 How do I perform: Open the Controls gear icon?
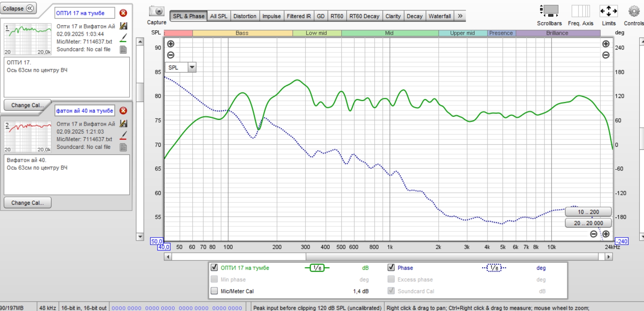(634, 11)
